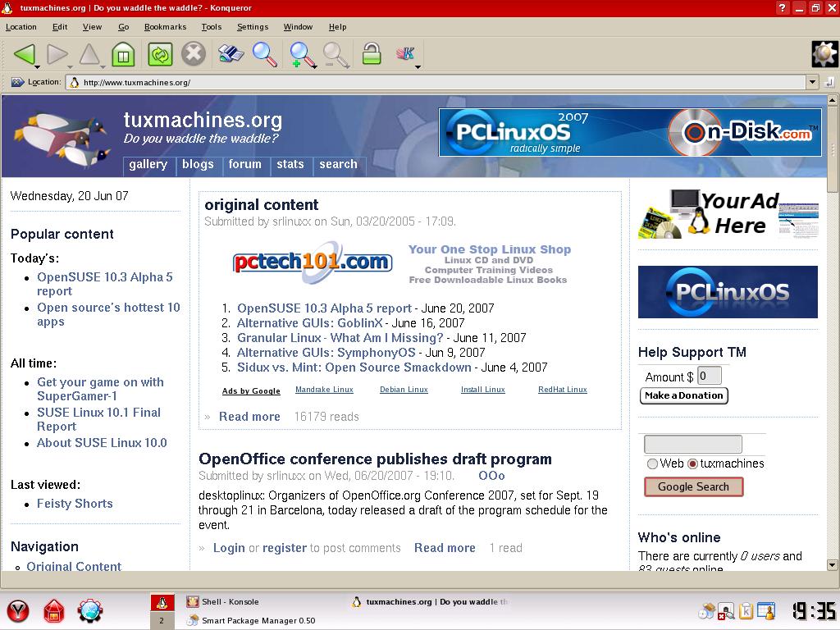The image size is (840, 630).
Task: Open the stats site tab
Action: pos(290,165)
